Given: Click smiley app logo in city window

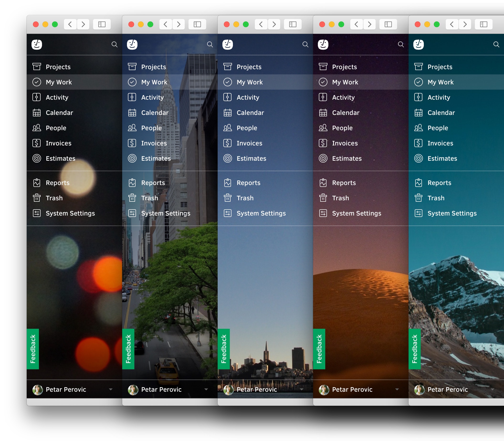Looking at the screenshot, I should [132, 44].
